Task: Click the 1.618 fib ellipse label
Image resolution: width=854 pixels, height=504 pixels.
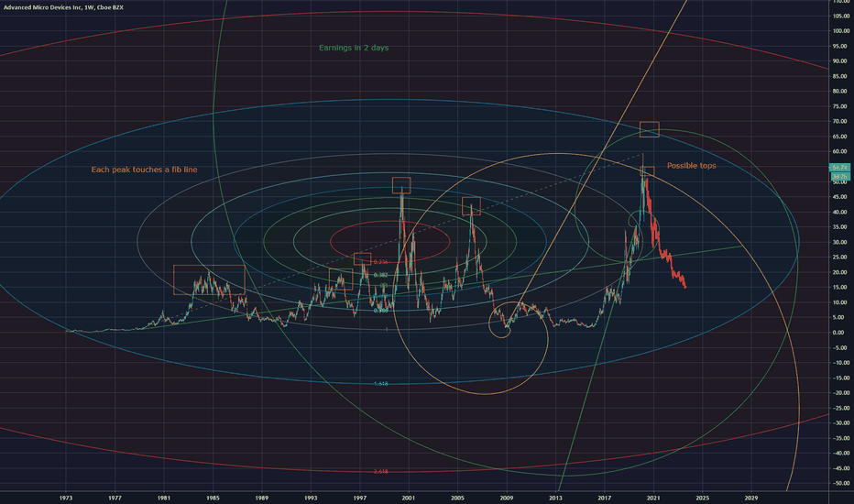Action: pos(380,384)
